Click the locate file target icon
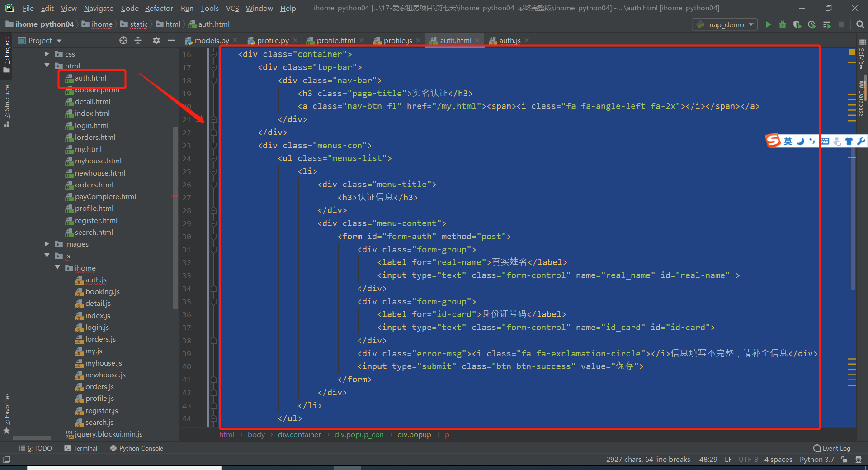This screenshot has width=868, height=470. (123, 40)
